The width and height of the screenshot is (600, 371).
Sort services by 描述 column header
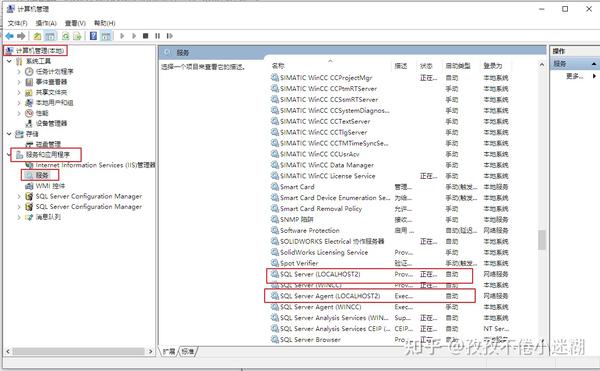click(x=401, y=66)
